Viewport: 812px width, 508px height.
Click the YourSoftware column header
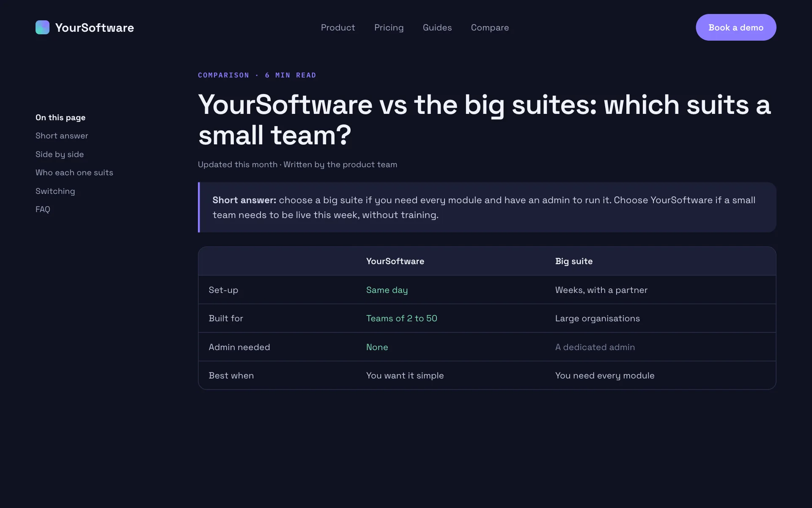click(395, 261)
